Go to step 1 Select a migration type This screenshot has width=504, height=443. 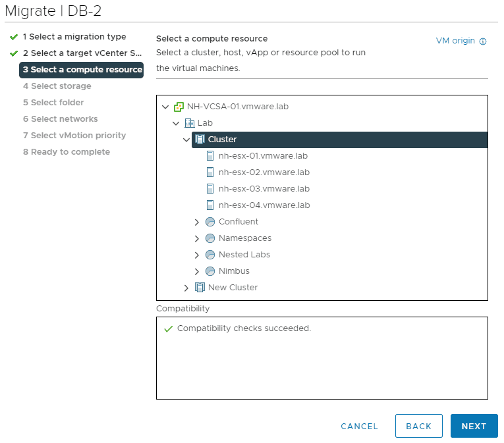coord(74,37)
